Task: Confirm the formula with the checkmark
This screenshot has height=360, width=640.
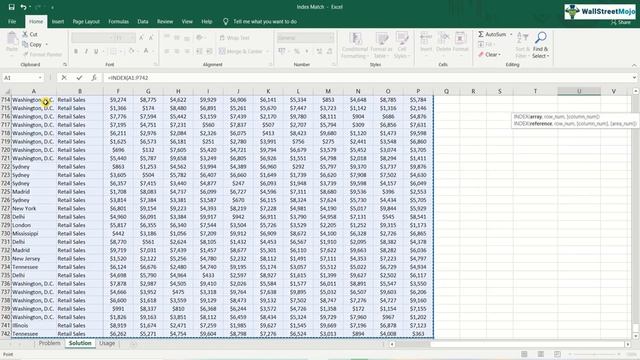Action: point(79,78)
